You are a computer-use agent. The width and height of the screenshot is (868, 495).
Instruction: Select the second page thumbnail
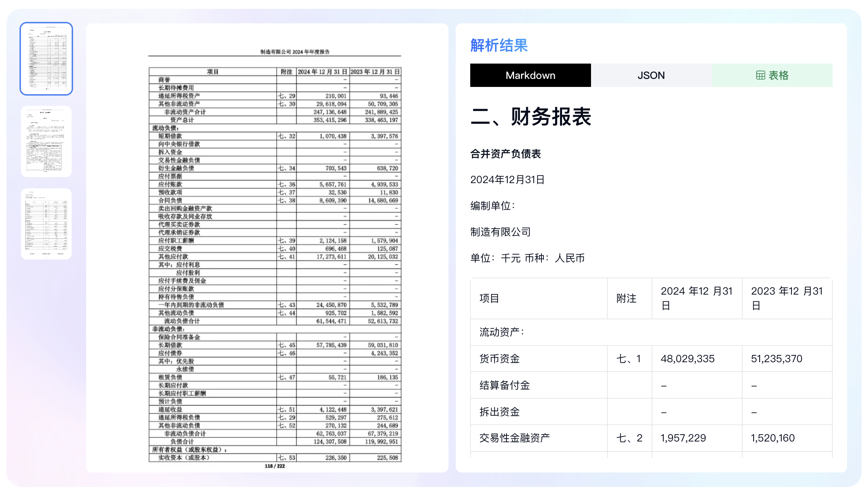tap(46, 141)
